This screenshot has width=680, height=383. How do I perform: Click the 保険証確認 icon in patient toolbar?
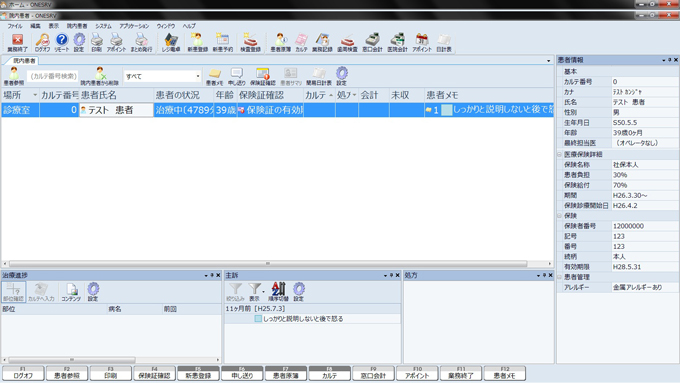click(x=263, y=76)
